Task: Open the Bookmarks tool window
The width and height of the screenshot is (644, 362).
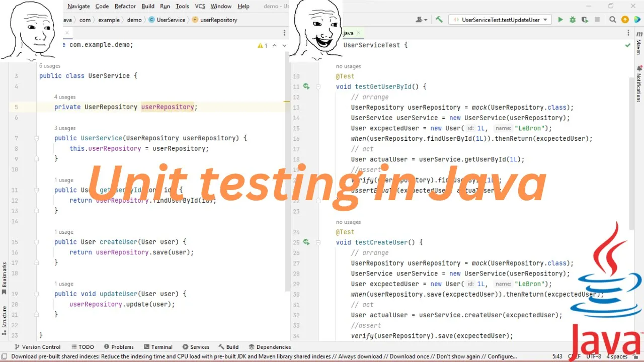Action: pyautogui.click(x=5, y=278)
